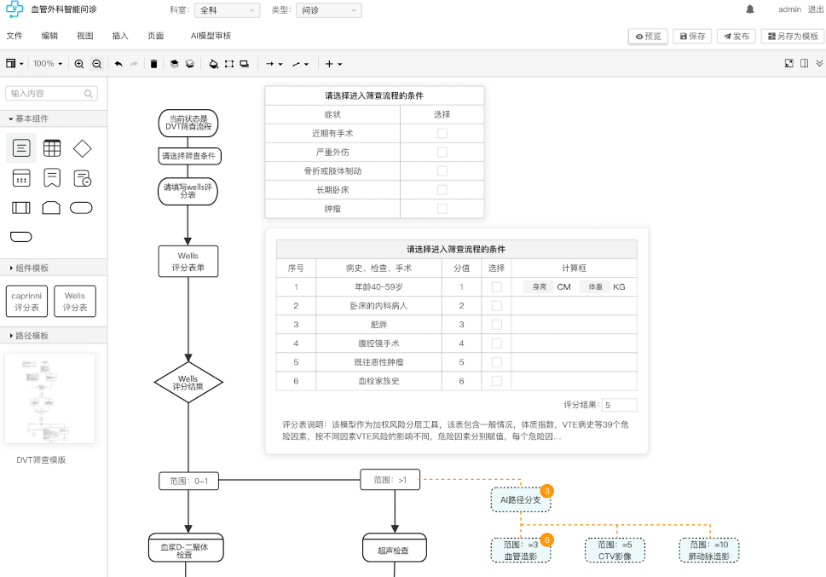Collapse the 基本组件 section
The height and width of the screenshot is (577, 826).
[x=53, y=119]
